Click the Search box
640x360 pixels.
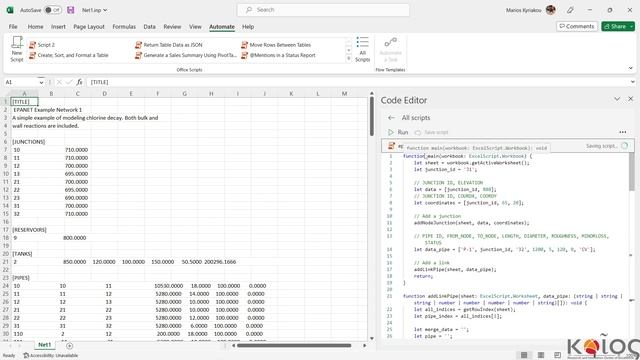point(323,10)
